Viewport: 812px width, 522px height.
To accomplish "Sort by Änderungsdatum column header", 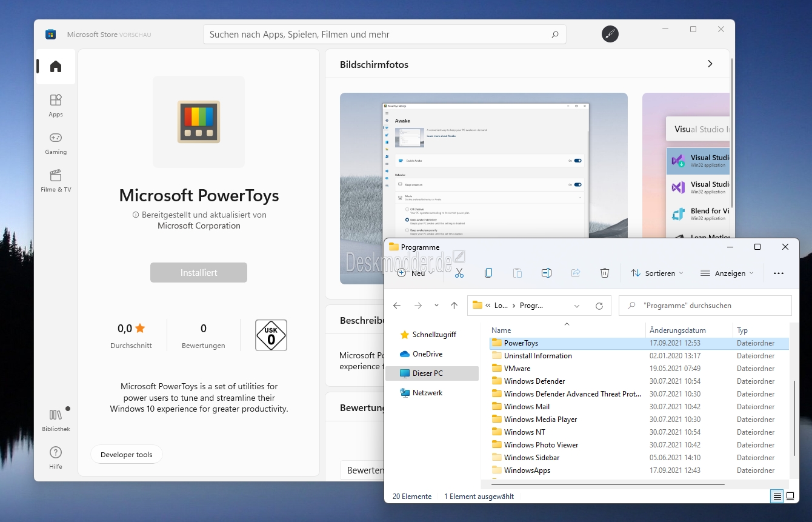I will [689, 330].
